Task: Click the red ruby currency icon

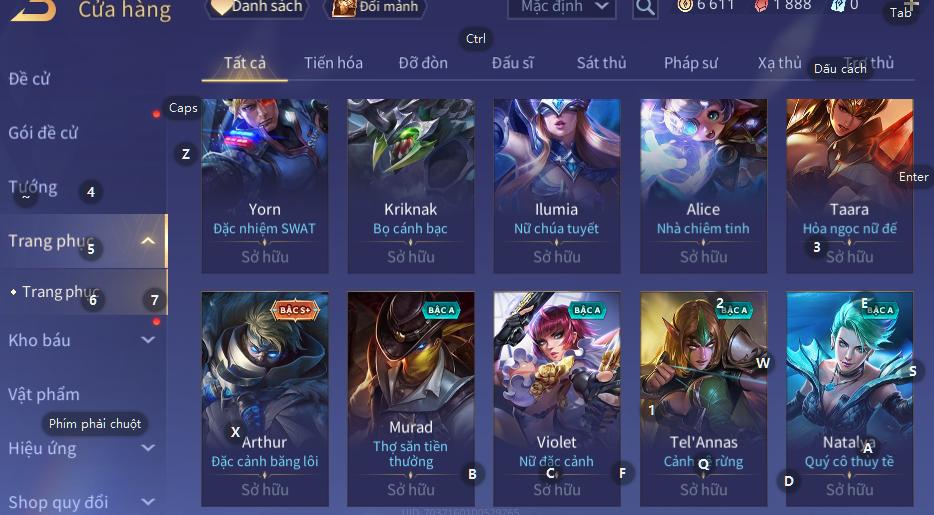Action: [762, 6]
